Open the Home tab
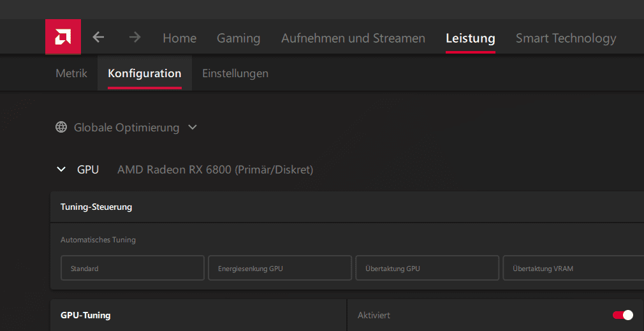The height and width of the screenshot is (331, 644). click(x=179, y=38)
